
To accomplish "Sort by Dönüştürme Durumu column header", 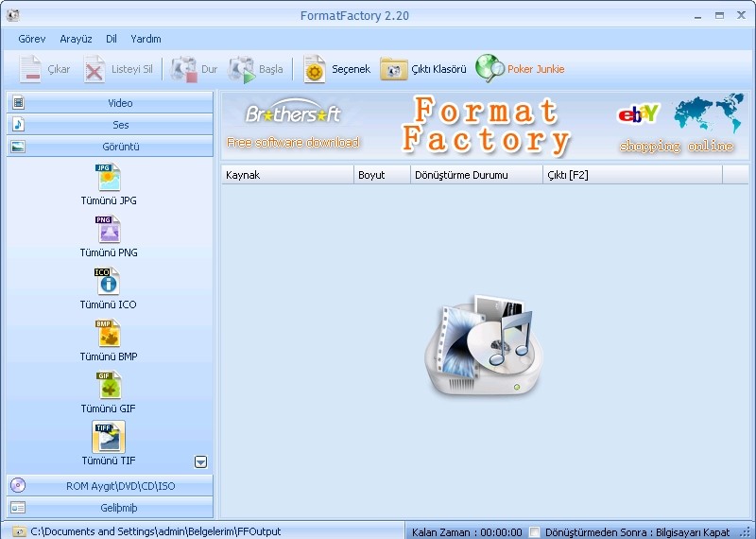I will (476, 175).
